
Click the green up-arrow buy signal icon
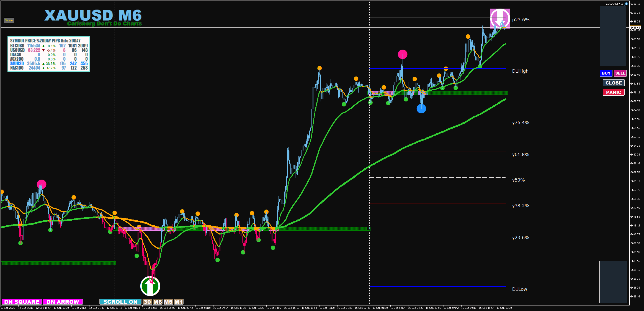pos(150,286)
